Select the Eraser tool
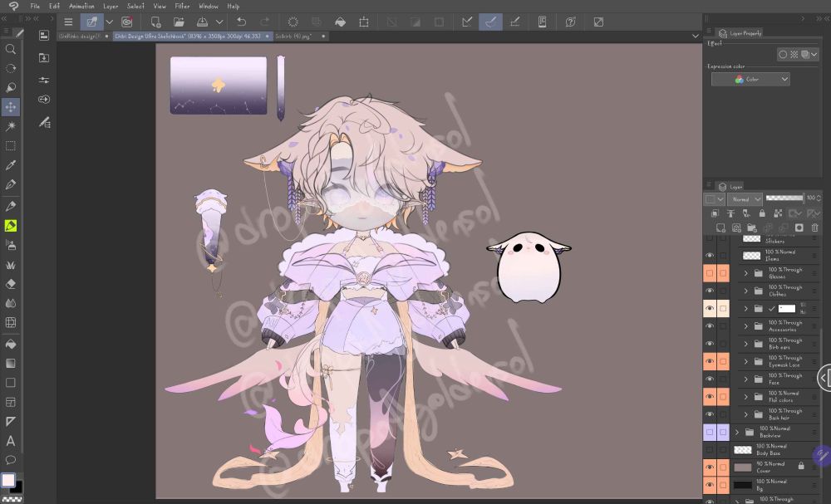This screenshot has height=504, width=831. 10,284
